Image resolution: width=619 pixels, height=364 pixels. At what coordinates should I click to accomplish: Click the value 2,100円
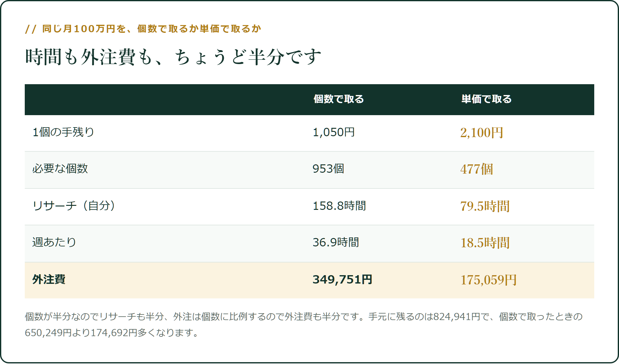[x=482, y=133]
